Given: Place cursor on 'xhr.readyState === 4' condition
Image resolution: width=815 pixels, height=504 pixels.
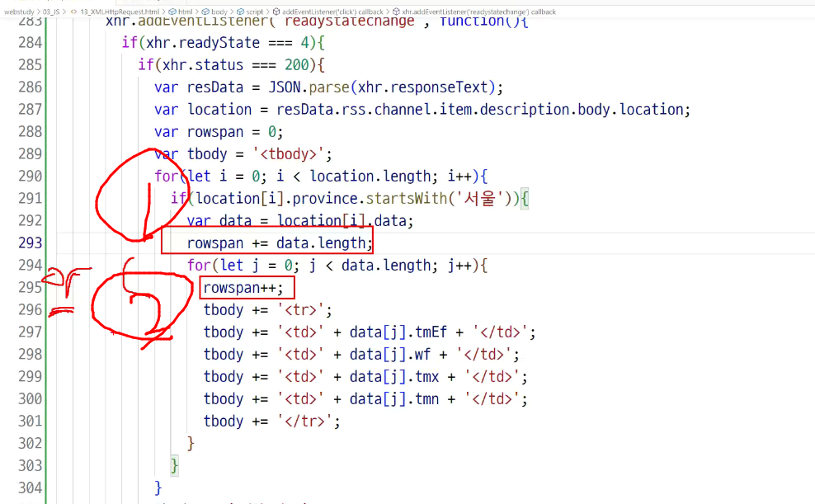Looking at the screenshot, I should point(228,43).
